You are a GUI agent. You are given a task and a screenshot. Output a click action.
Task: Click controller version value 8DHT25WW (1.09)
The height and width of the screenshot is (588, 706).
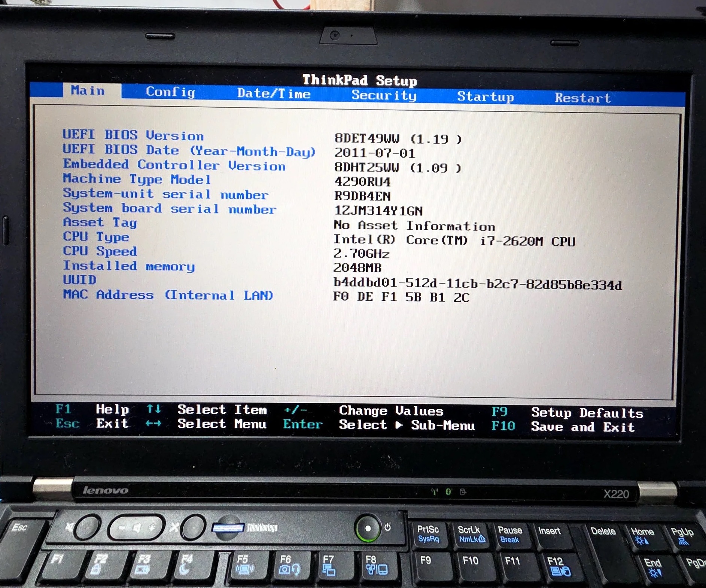[x=398, y=168]
